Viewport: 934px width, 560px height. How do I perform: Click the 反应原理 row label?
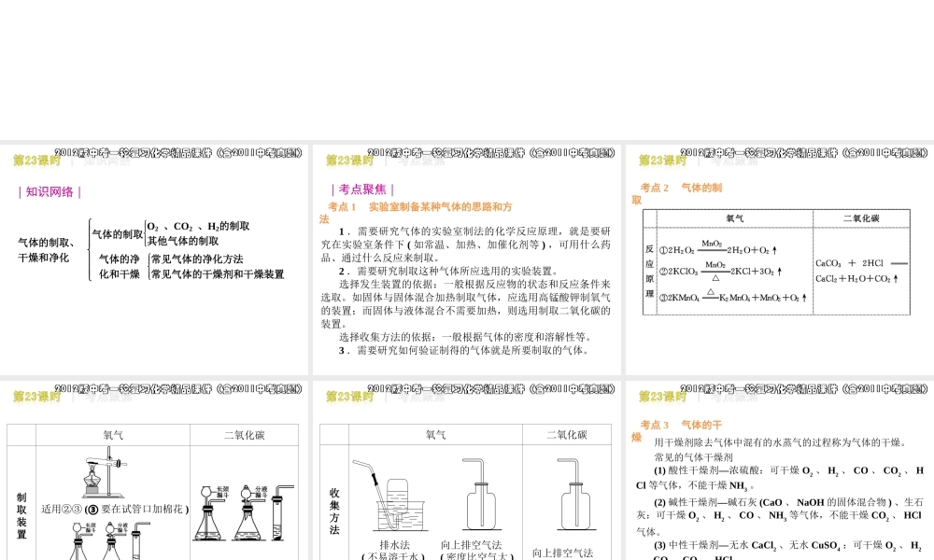tap(650, 271)
